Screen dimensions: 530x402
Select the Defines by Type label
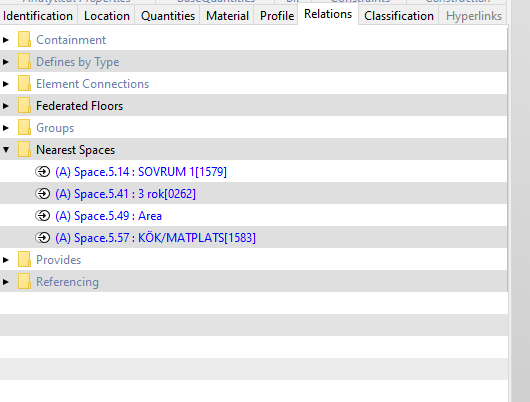pyautogui.click(x=78, y=62)
